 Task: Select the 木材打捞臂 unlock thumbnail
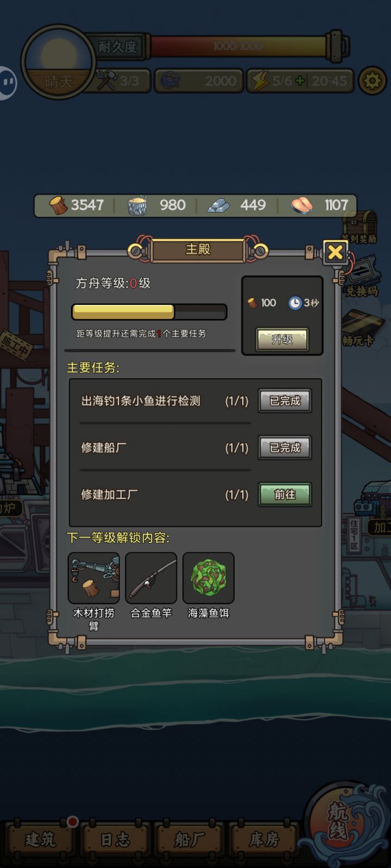[x=94, y=578]
